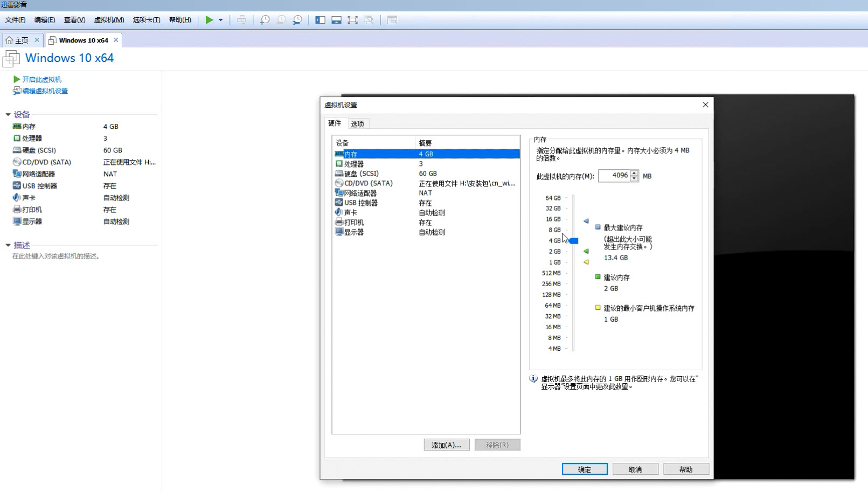868x492 pixels.
Task: Click the 设备 column header
Action: (374, 143)
